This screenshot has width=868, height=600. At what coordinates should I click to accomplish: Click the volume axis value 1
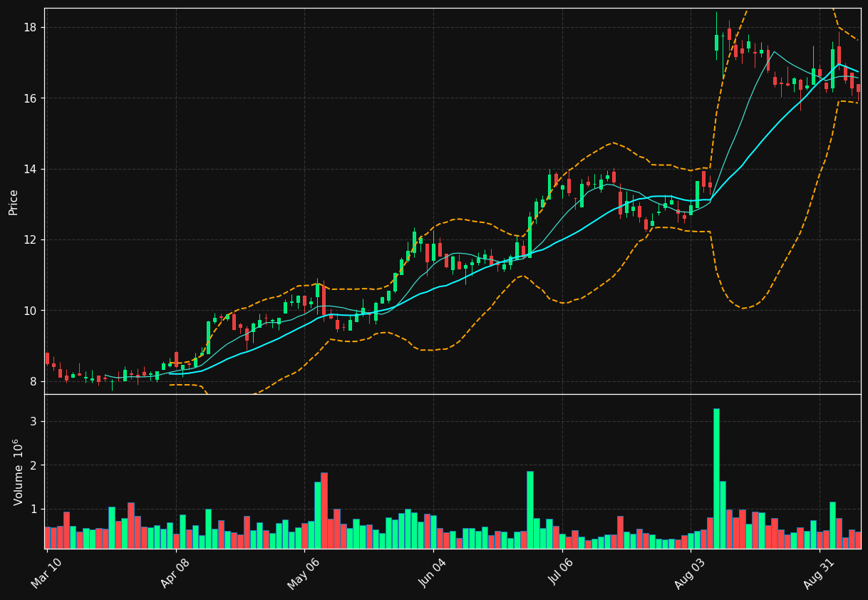(33, 509)
